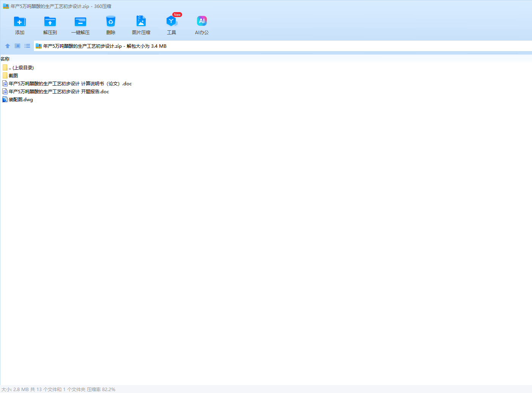Click the archive path address bar
532x393 pixels.
pyautogui.click(x=266, y=46)
